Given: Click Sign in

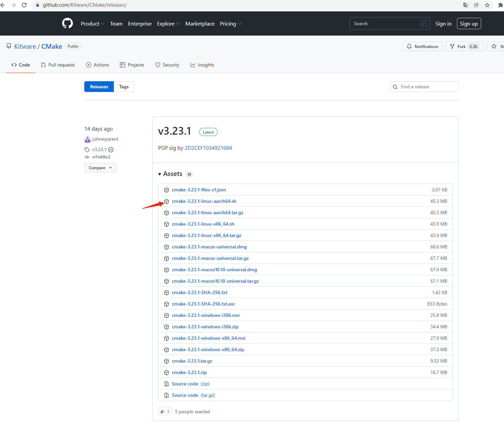Looking at the screenshot, I should coord(443,24).
